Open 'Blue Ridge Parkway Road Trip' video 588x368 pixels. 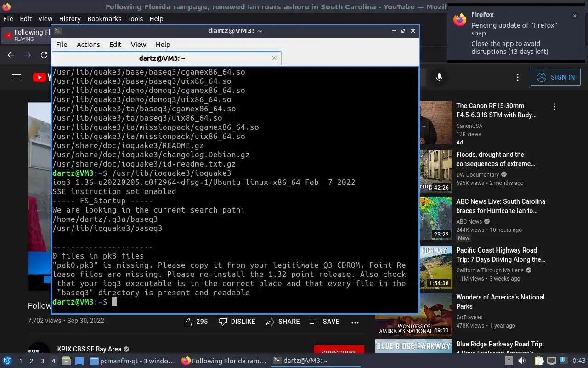[x=500, y=347]
